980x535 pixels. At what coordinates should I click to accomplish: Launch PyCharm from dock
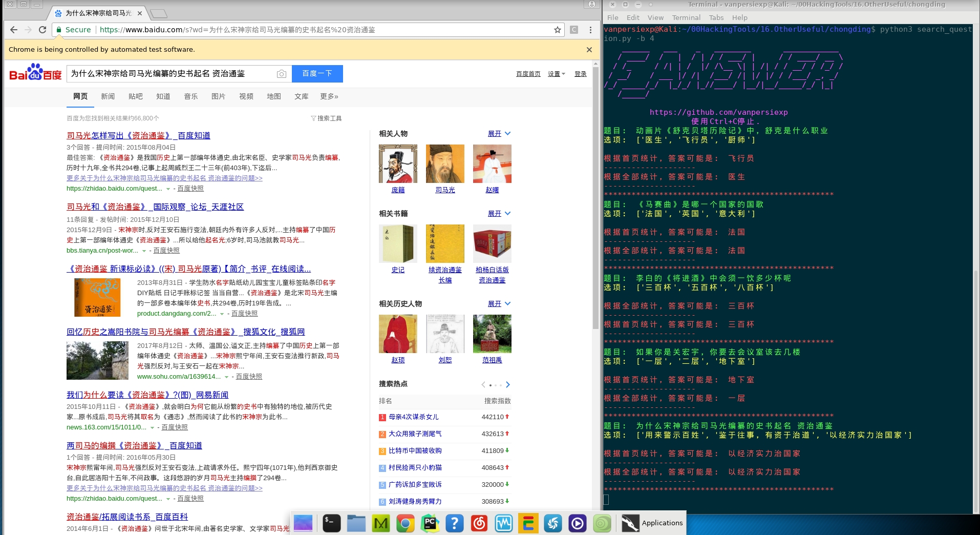coord(430,523)
